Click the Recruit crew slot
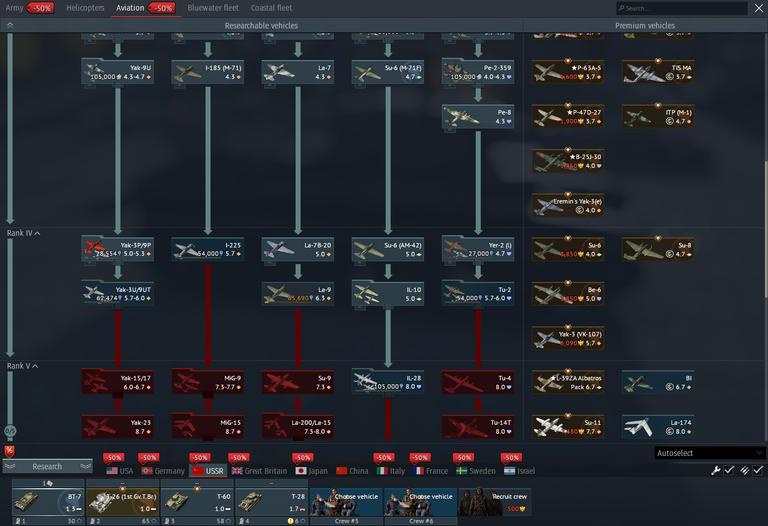Image resolution: width=768 pixels, height=526 pixels. pos(495,502)
